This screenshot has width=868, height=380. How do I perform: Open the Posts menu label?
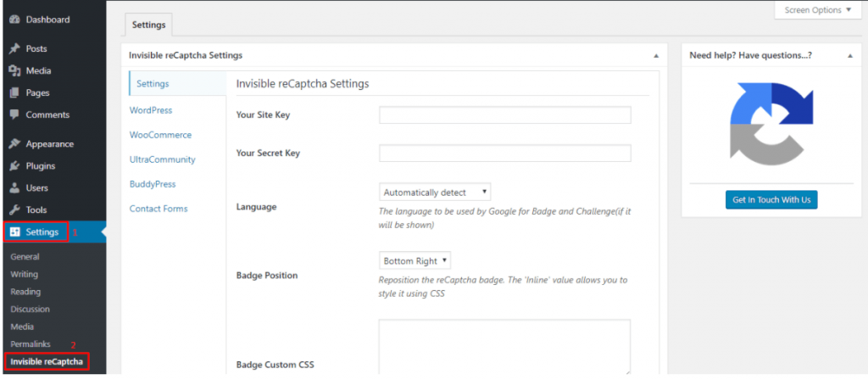pyautogui.click(x=36, y=48)
